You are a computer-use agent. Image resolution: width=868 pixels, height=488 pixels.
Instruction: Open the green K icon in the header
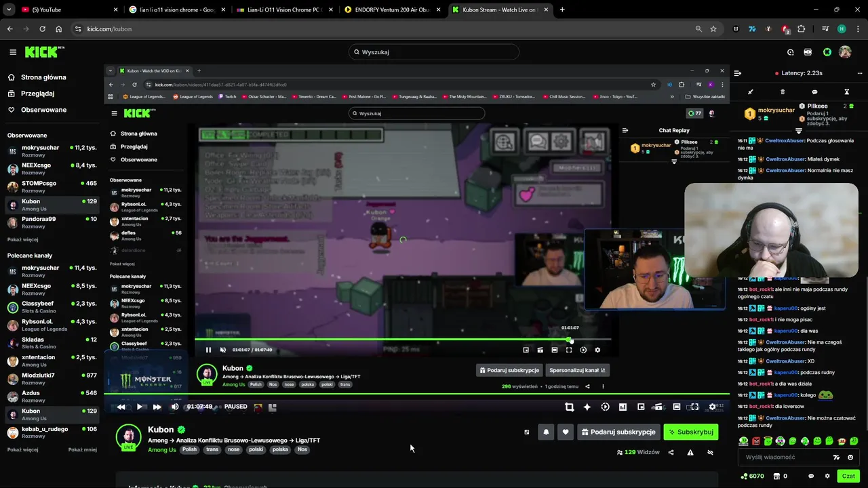click(827, 52)
